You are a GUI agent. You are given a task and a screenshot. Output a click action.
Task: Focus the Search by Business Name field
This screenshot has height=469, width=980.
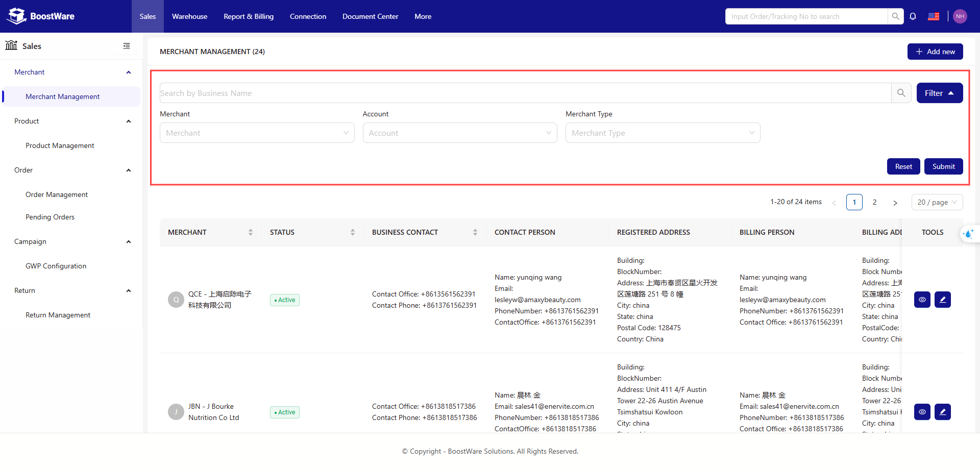point(525,93)
